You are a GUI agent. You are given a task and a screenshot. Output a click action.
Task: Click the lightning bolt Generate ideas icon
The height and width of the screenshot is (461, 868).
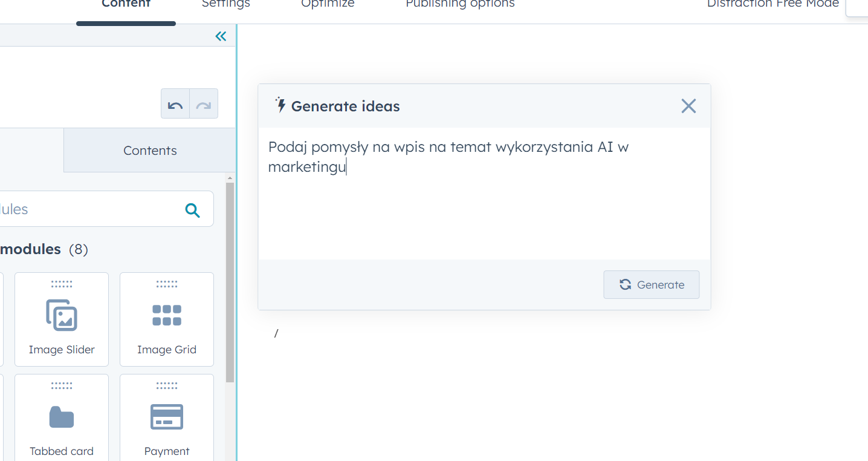pyautogui.click(x=280, y=105)
